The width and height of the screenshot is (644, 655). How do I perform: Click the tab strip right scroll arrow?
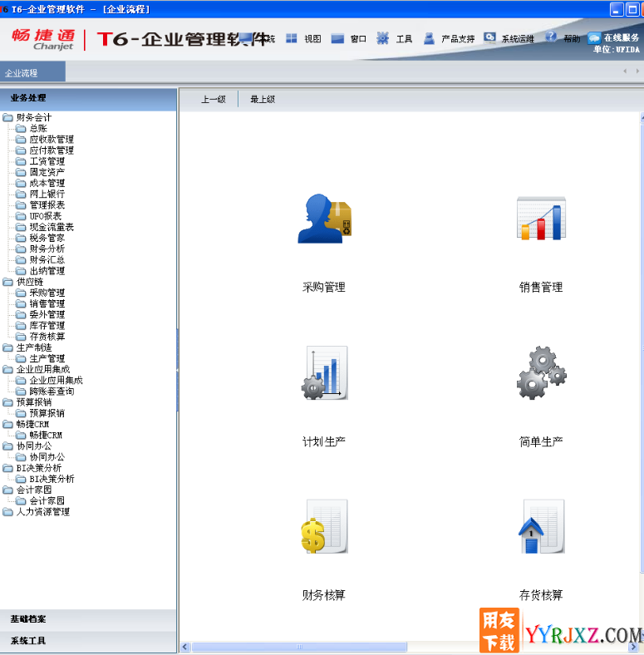(637, 71)
